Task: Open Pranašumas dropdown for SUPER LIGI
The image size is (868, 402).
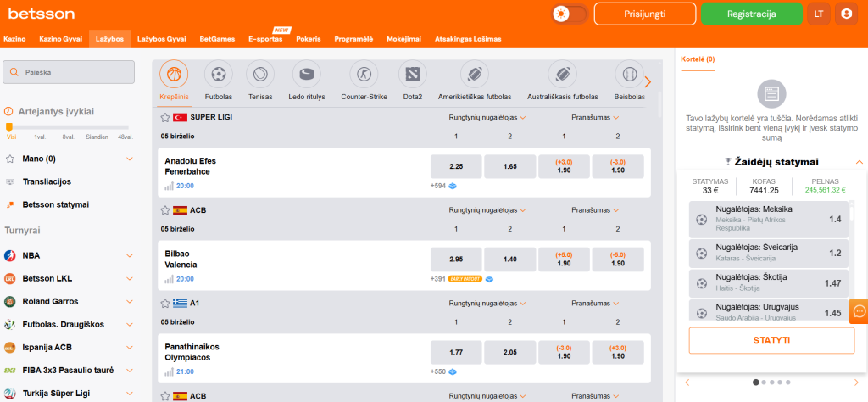Action: (595, 117)
